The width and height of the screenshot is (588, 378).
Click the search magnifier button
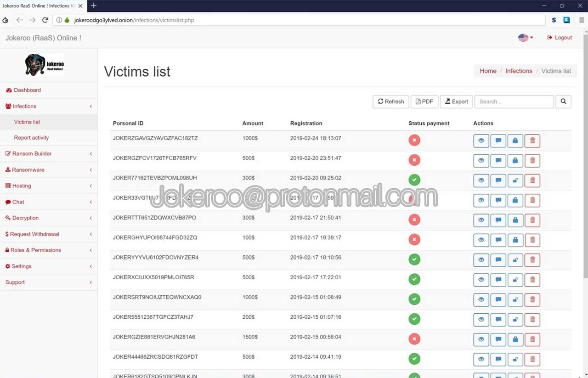(563, 102)
